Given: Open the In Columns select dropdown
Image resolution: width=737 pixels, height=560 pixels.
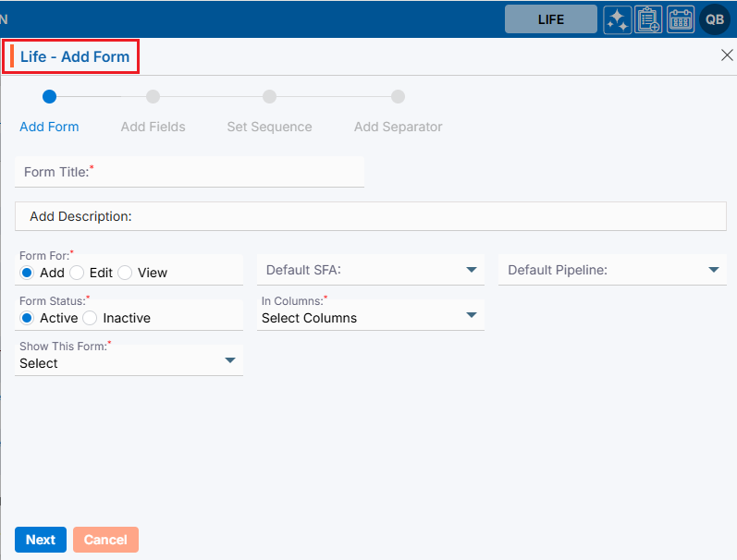Looking at the screenshot, I should pyautogui.click(x=370, y=317).
